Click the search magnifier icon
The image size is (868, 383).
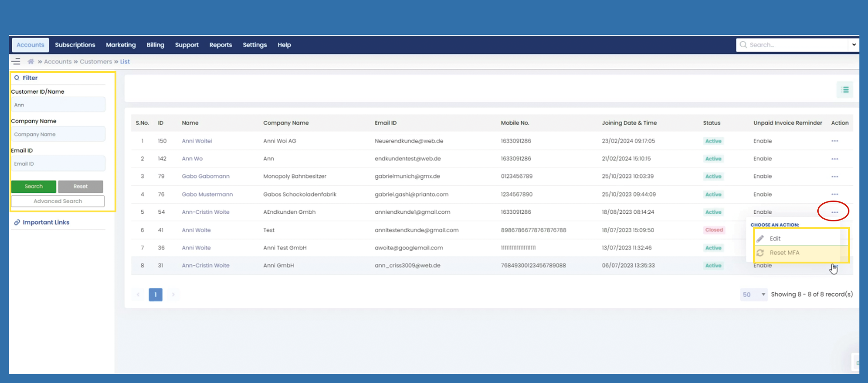pyautogui.click(x=743, y=45)
